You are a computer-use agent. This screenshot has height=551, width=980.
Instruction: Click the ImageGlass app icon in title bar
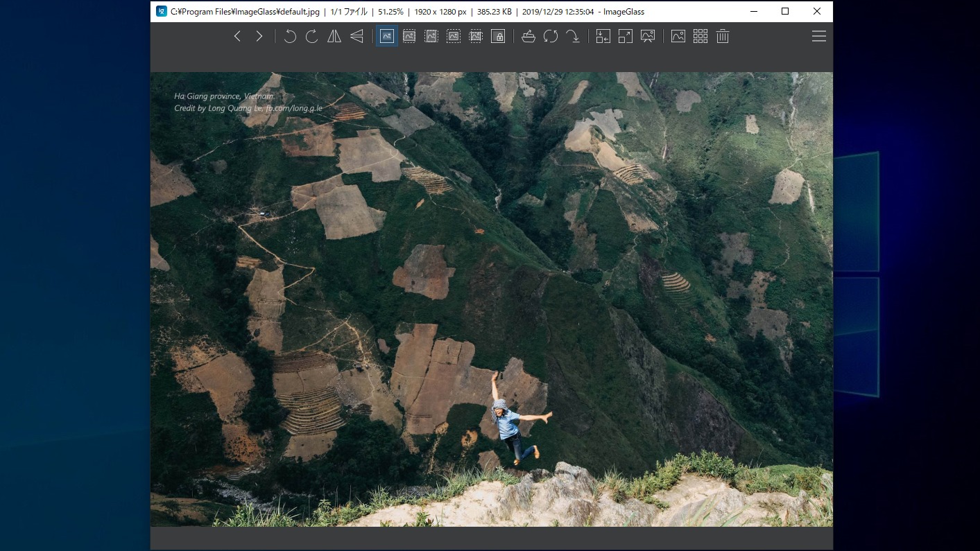pos(162,11)
